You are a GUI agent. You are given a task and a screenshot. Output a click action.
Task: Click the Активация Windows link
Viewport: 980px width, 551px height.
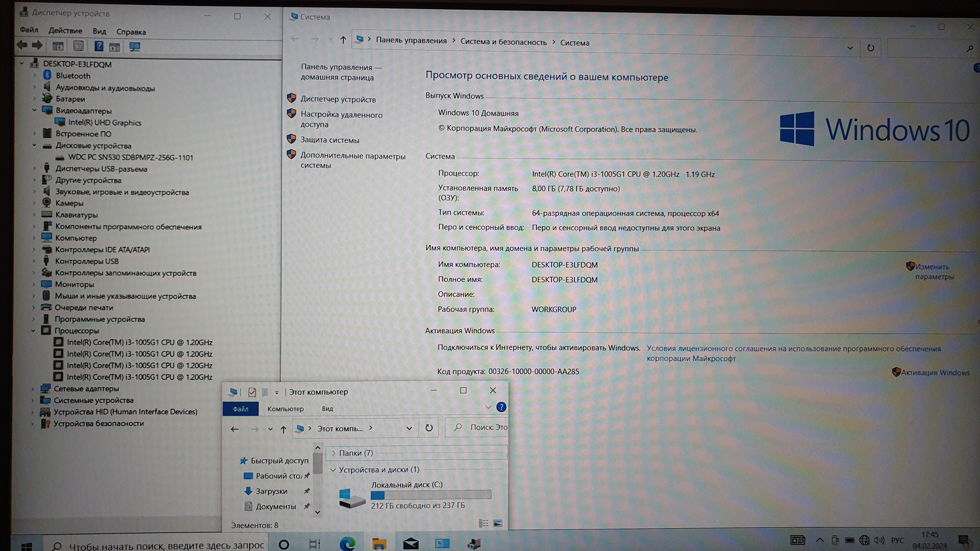coord(935,373)
